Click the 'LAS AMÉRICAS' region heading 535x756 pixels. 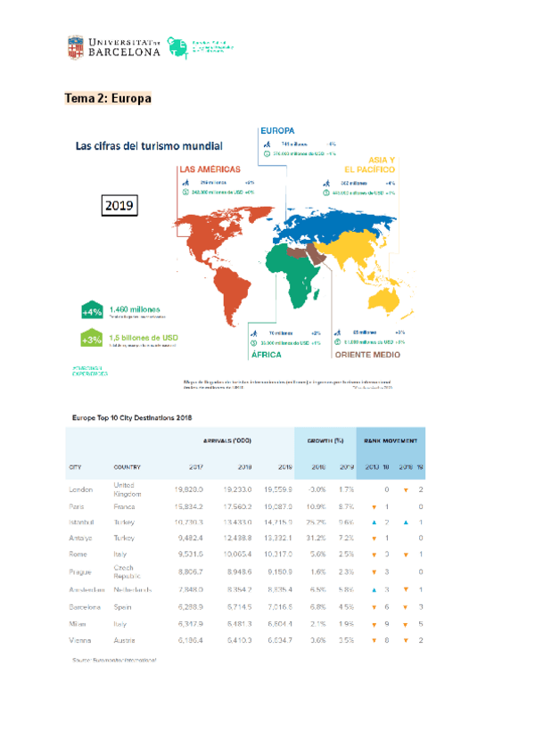click(210, 169)
